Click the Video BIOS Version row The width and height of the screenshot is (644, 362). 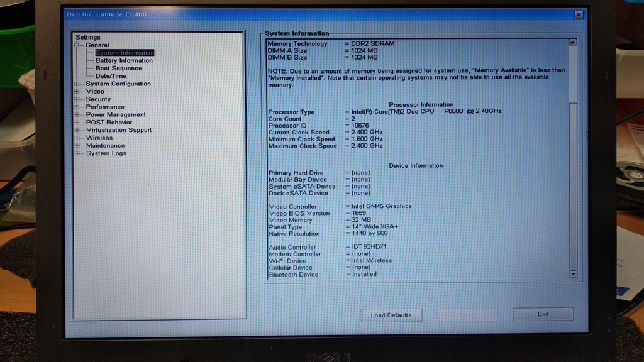coord(317,214)
